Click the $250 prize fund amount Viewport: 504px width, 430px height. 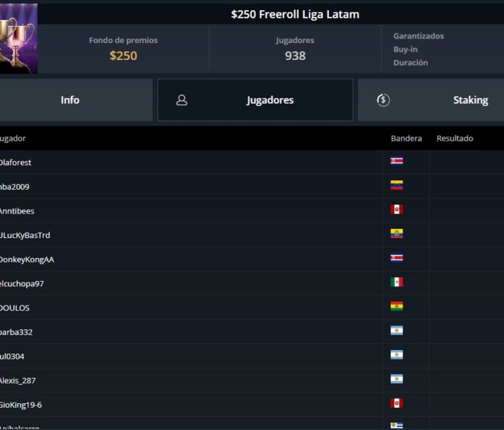[x=123, y=56]
